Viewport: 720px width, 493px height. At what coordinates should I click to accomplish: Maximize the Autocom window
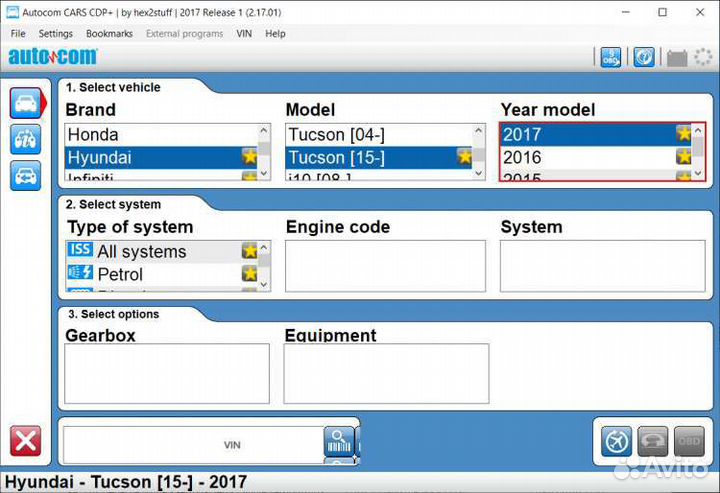pos(662,12)
